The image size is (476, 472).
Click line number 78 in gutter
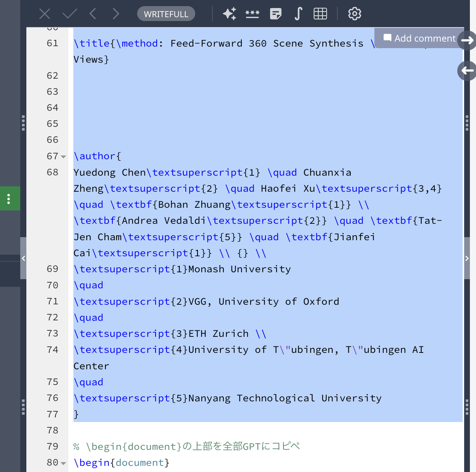click(53, 430)
